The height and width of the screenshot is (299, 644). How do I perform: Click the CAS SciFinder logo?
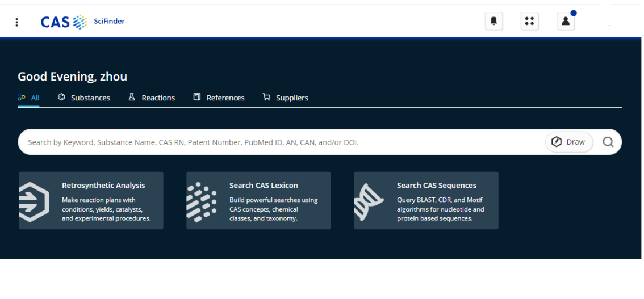click(82, 22)
